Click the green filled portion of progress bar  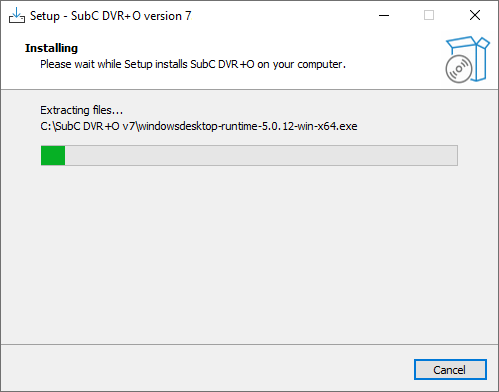click(x=53, y=155)
